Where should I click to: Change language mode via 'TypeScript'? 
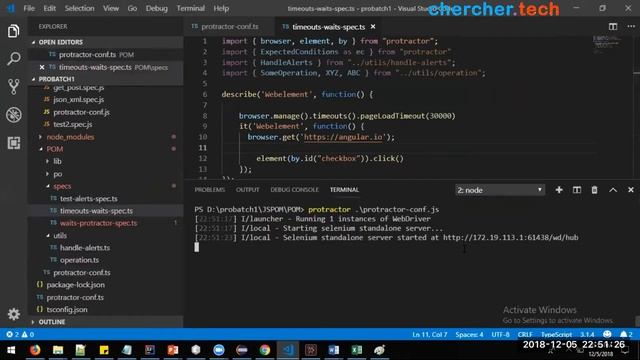tap(556, 334)
